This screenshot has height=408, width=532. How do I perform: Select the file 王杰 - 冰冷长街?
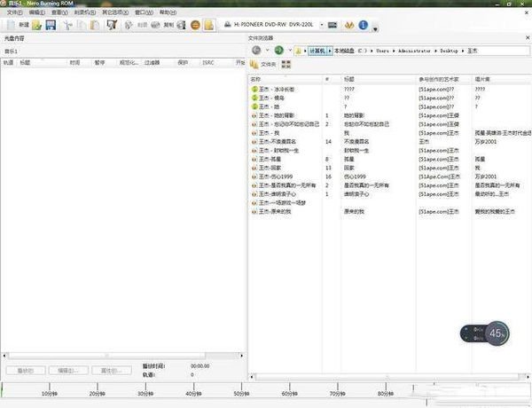278,90
